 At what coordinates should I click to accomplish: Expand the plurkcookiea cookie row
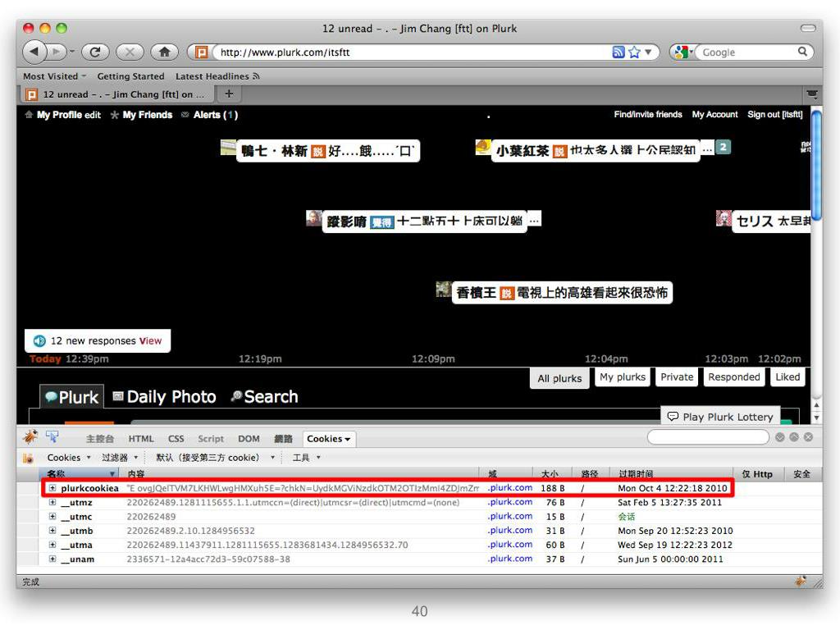coord(52,488)
